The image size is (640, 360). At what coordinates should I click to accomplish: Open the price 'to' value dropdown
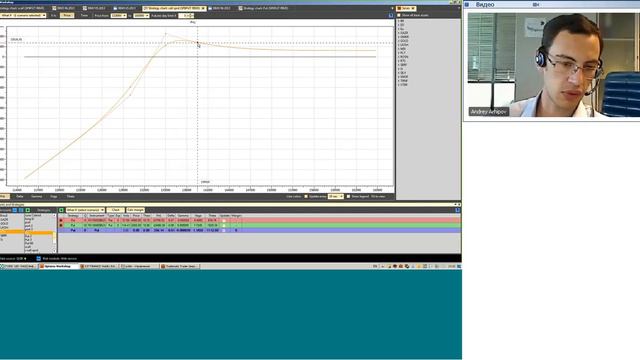[141, 16]
